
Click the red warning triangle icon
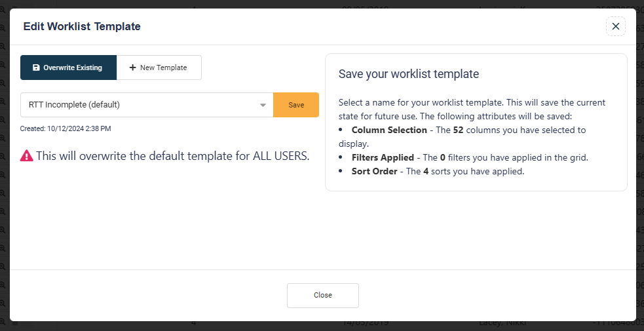(26, 155)
